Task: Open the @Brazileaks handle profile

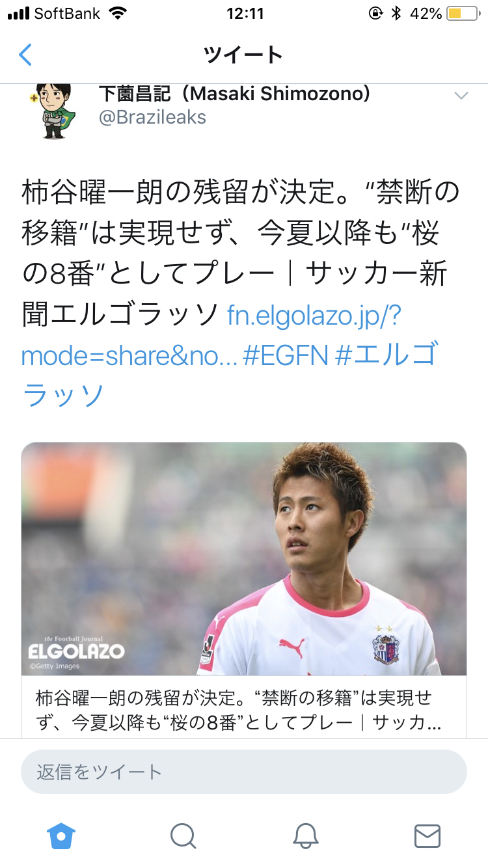Action: point(152,117)
